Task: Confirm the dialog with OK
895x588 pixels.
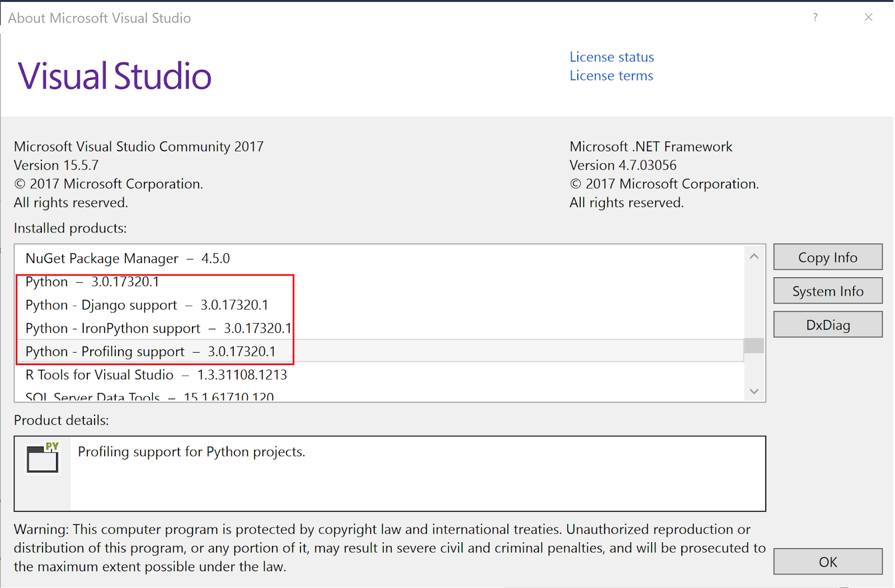Action: (828, 562)
